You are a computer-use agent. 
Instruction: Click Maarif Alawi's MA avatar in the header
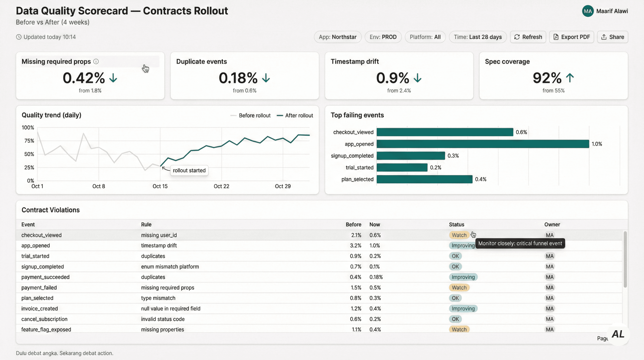[x=588, y=11]
